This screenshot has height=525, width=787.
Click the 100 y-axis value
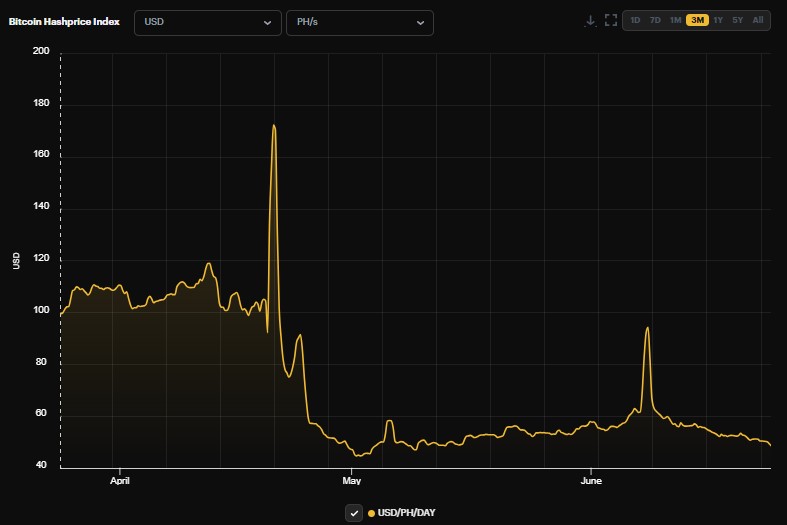point(41,310)
